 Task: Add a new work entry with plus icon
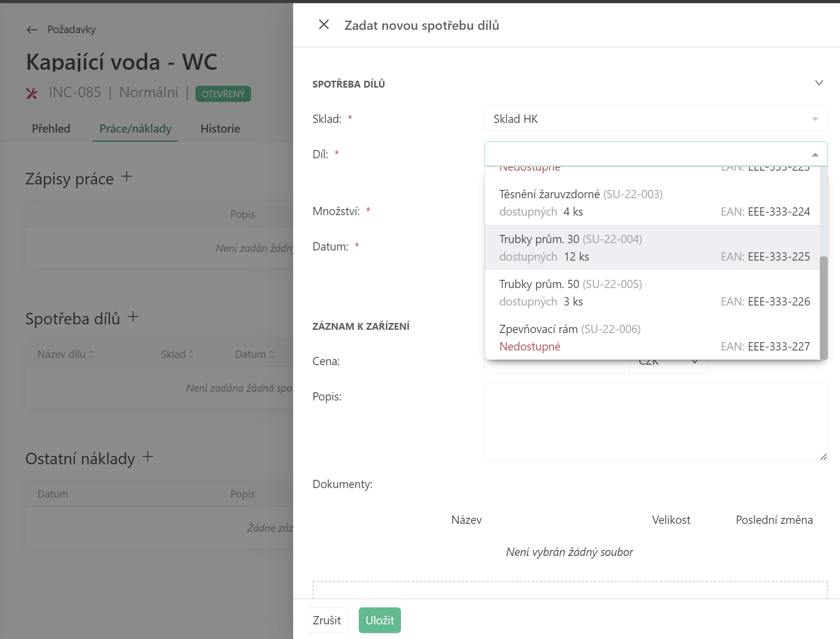click(127, 177)
